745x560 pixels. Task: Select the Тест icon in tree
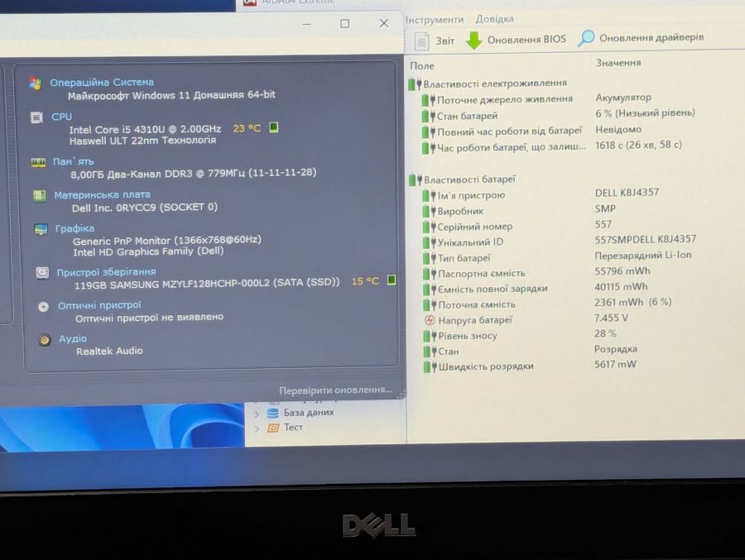[272, 428]
